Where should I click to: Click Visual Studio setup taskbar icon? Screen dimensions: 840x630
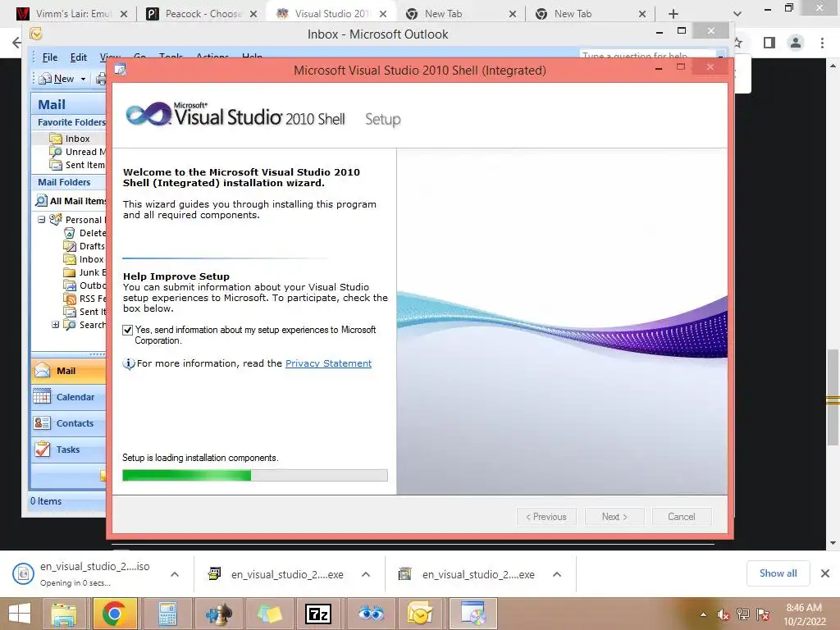pyautogui.click(x=472, y=614)
